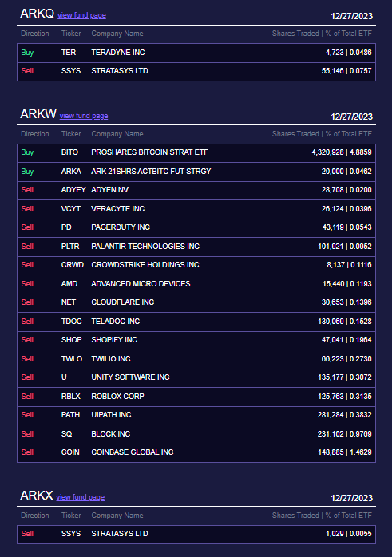
Task: Select the ADVANCED MICRO DEVICES row
Action: coord(196,284)
